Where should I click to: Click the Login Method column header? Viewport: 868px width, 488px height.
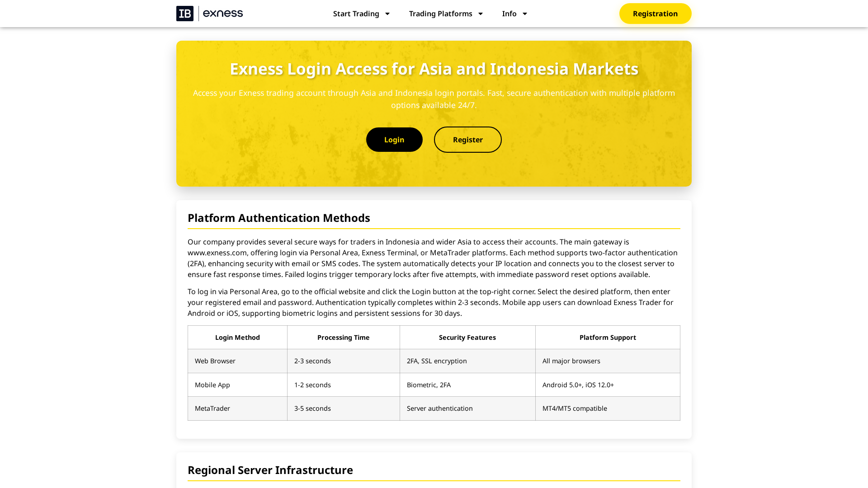(x=237, y=338)
